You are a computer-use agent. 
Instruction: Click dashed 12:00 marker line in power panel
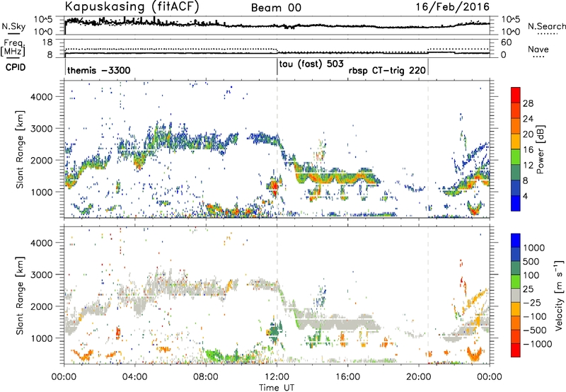click(277, 149)
